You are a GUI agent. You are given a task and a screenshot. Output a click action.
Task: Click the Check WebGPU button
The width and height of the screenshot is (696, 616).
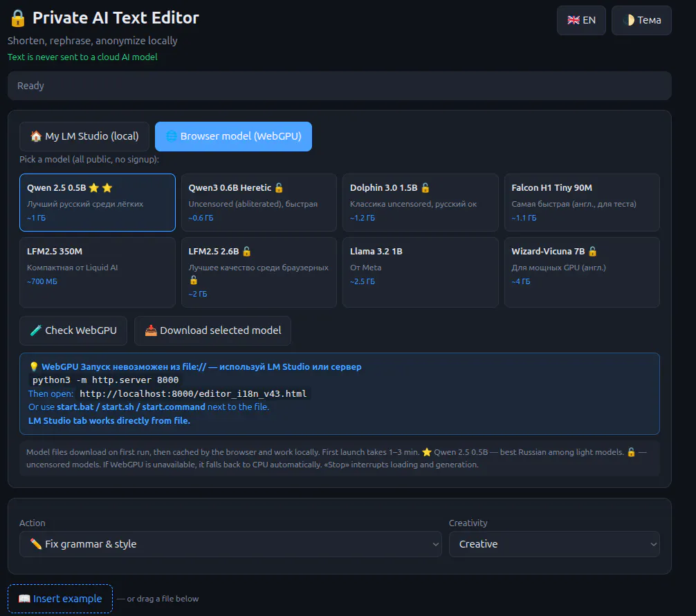point(73,330)
